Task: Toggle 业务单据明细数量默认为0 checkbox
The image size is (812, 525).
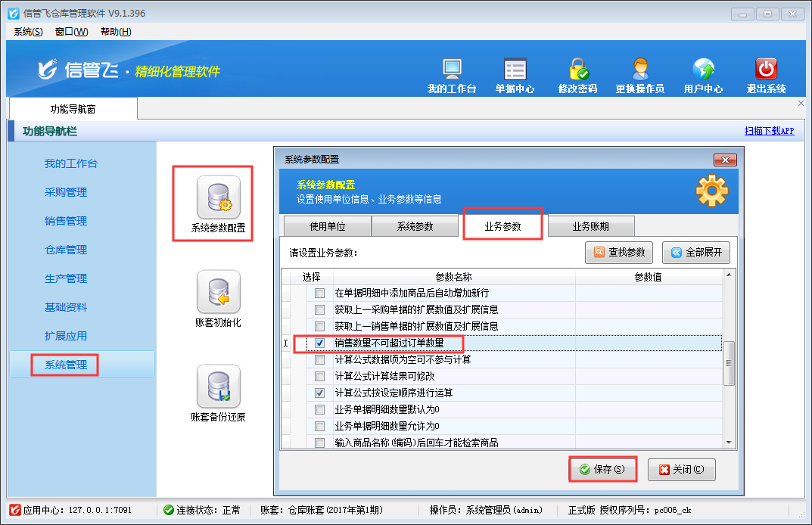Action: point(319,409)
